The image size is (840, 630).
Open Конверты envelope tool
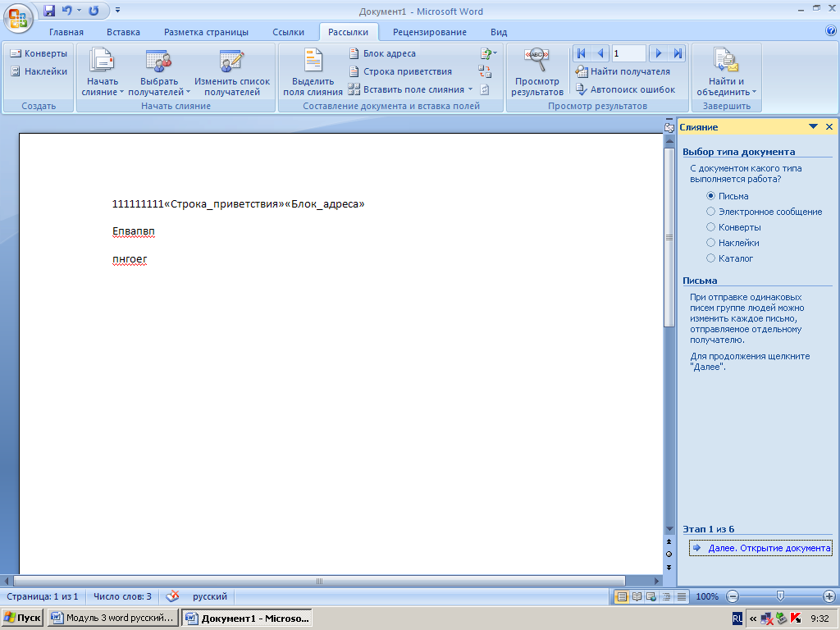39,53
